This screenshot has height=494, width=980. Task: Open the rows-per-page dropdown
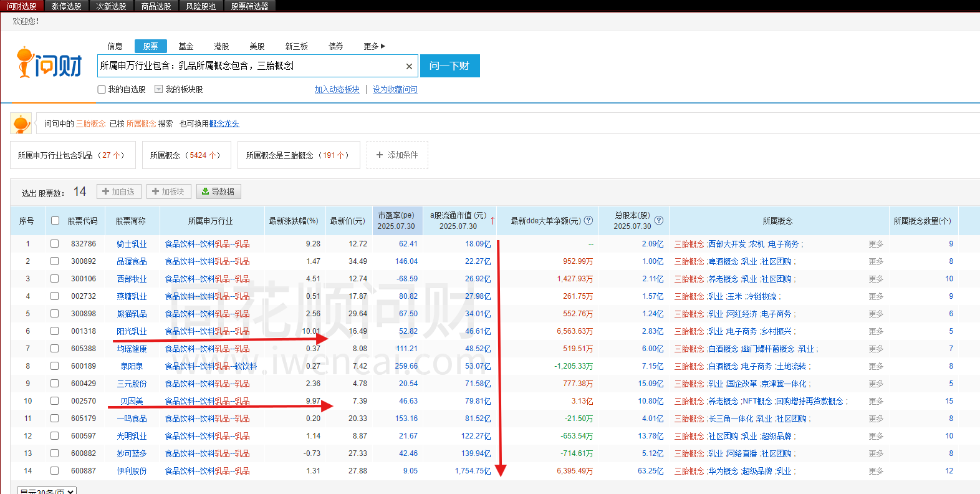(x=47, y=491)
